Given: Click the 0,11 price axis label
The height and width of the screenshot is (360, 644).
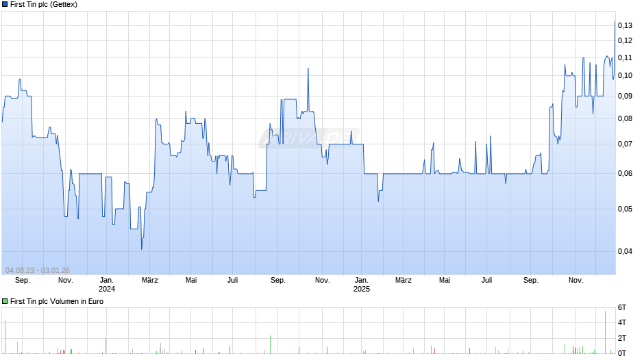Looking at the screenshot, I should click(625, 58).
